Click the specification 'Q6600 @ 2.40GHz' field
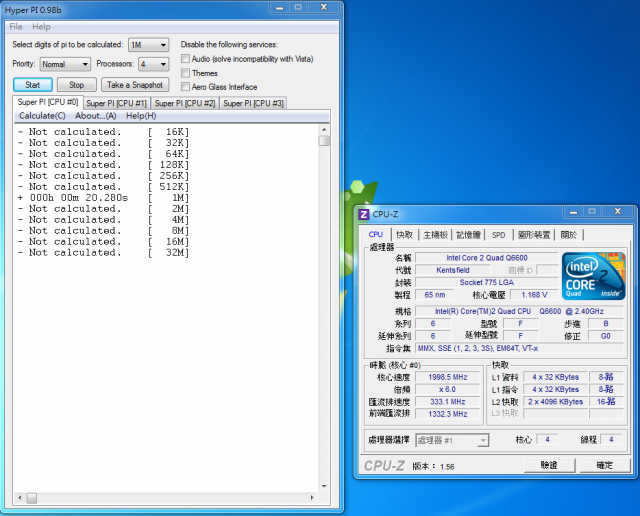This screenshot has height=516, width=640. pos(520,311)
